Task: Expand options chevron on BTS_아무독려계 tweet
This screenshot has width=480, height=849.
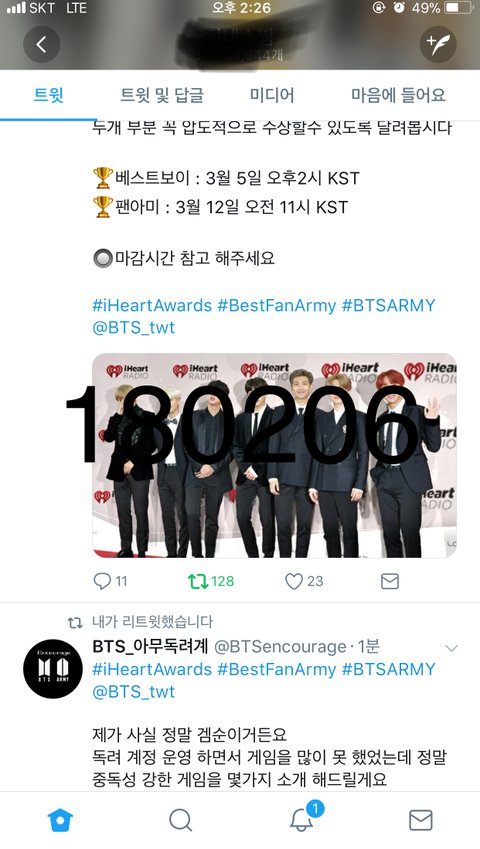Action: 451,648
